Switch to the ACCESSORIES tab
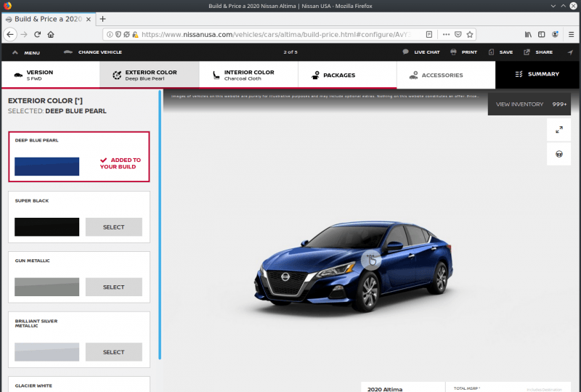Image resolution: width=581 pixels, height=392 pixels. [446, 75]
